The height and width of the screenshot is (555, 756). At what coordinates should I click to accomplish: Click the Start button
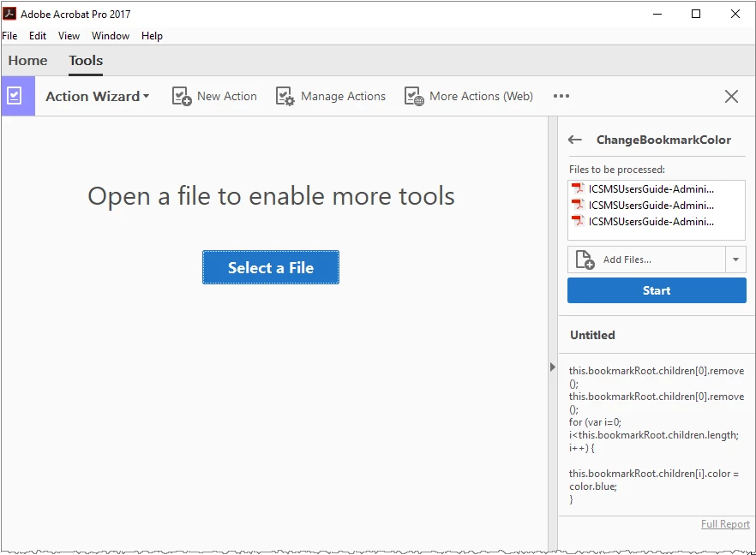click(x=657, y=290)
